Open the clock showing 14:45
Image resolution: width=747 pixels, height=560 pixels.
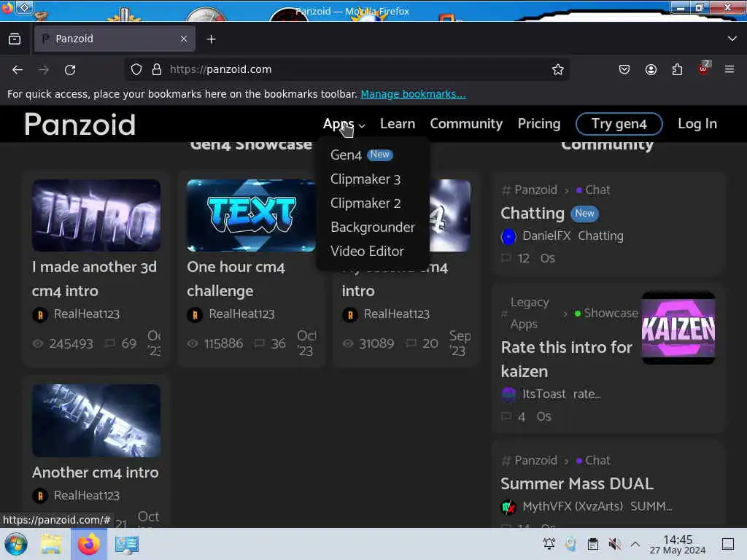click(678, 544)
